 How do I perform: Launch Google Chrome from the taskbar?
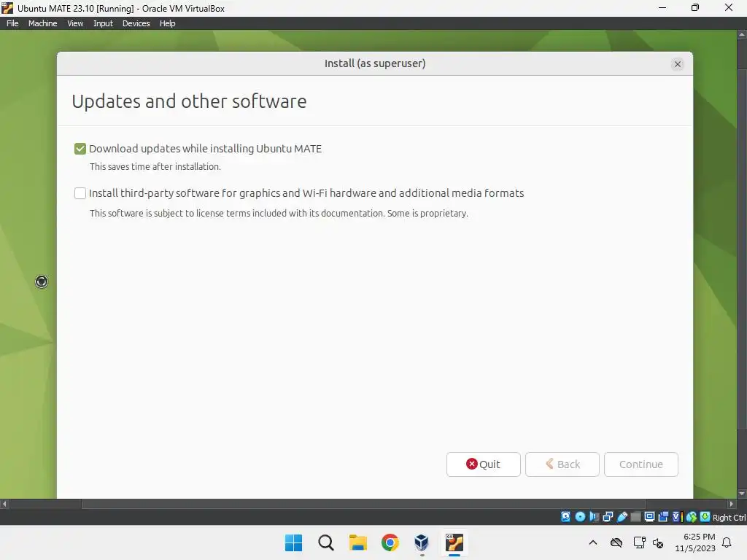(390, 542)
